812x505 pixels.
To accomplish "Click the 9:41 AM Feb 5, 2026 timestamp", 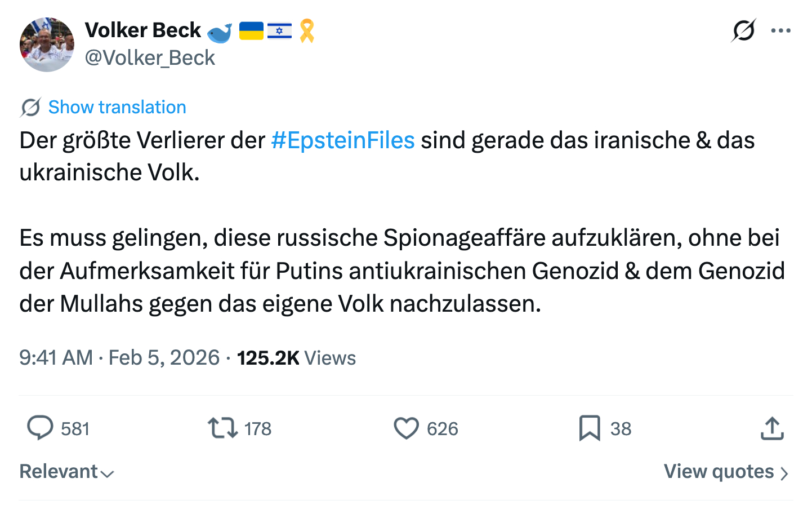I will [x=119, y=358].
